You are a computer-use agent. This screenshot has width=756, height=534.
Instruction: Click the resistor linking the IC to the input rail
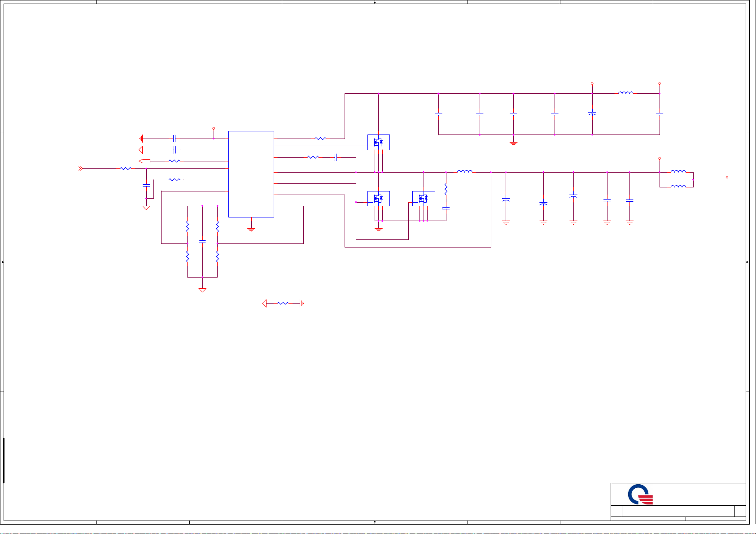pyautogui.click(x=321, y=139)
